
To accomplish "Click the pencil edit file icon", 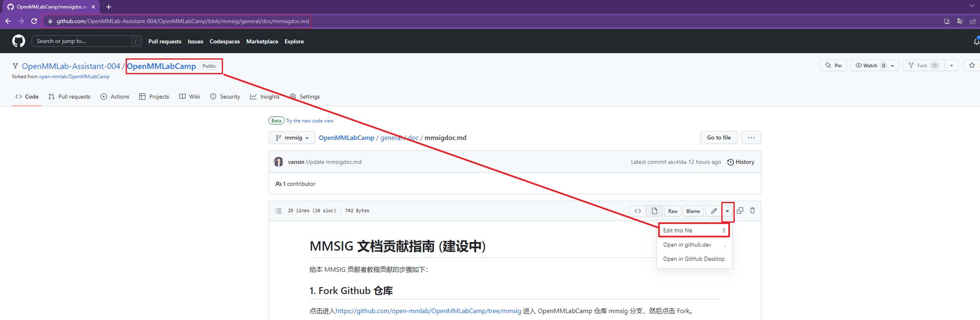I will point(714,211).
